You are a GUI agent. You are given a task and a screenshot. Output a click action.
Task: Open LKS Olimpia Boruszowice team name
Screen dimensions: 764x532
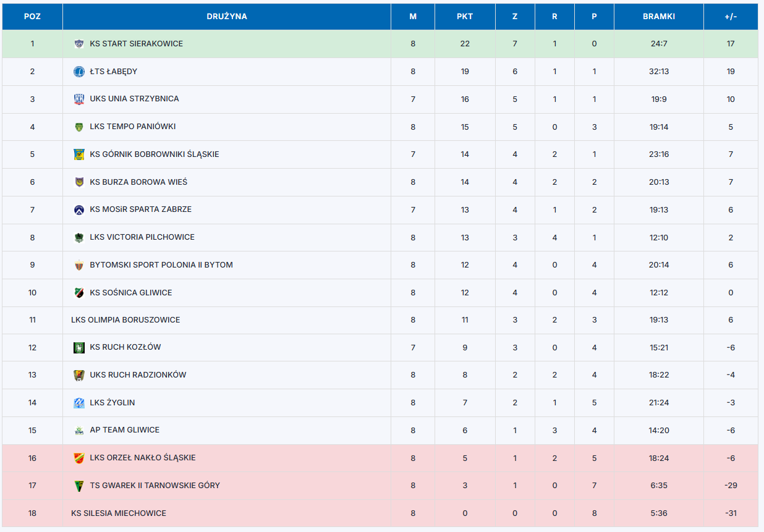click(x=125, y=320)
